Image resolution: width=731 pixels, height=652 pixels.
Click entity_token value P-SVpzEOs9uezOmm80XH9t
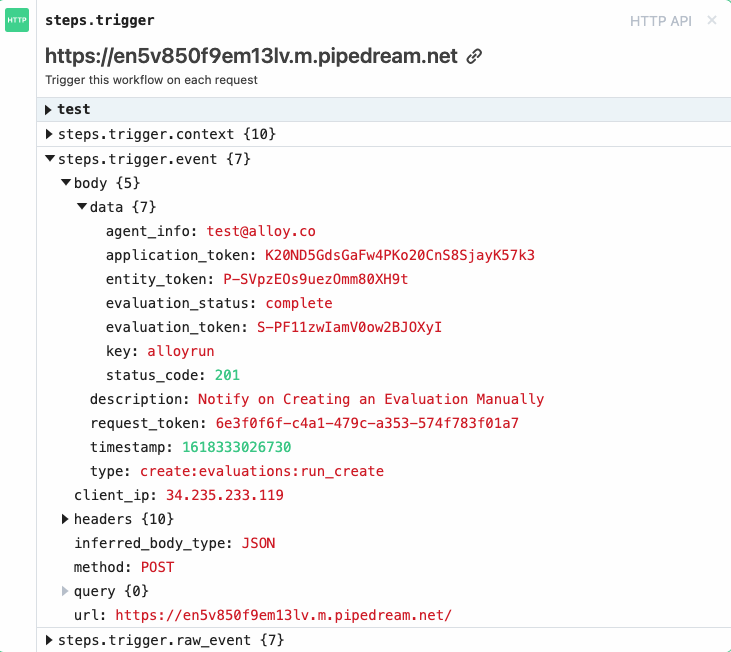pyautogui.click(x=316, y=279)
